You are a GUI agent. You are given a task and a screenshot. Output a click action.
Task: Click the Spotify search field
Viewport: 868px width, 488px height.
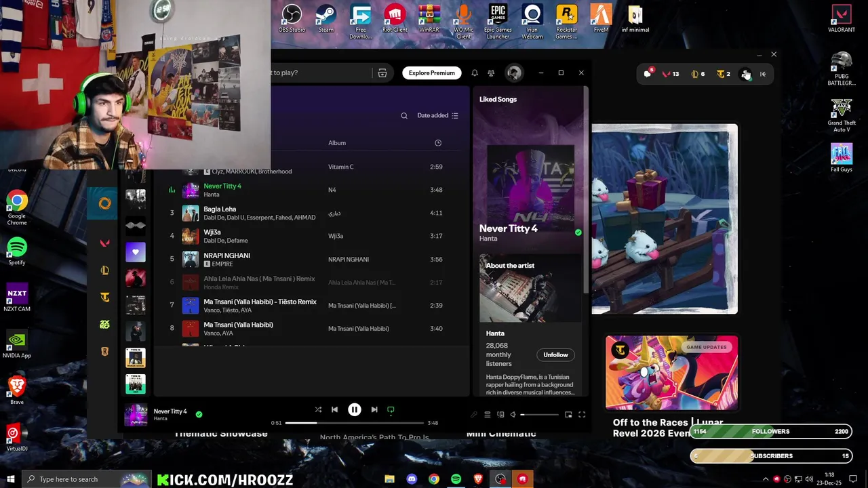pyautogui.click(x=322, y=73)
